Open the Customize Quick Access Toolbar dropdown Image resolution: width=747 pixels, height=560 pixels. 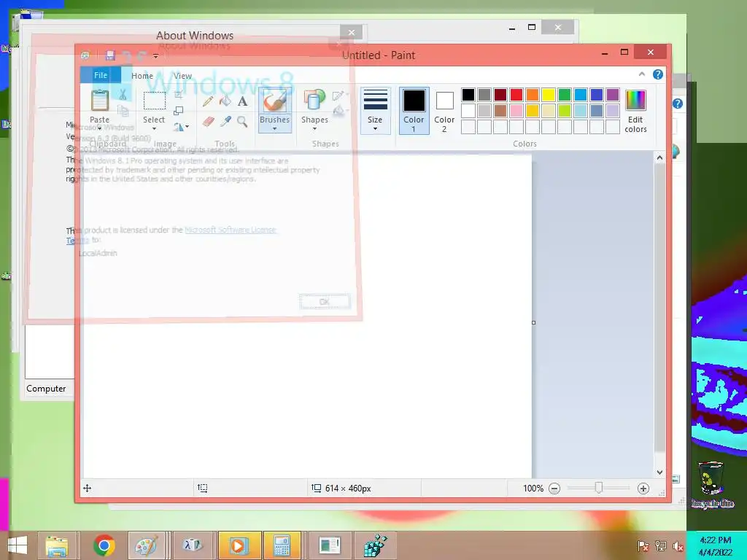(x=155, y=56)
